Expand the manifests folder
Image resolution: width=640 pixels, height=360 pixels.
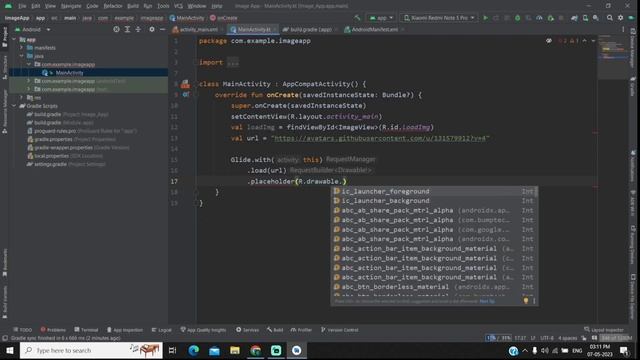click(x=22, y=48)
